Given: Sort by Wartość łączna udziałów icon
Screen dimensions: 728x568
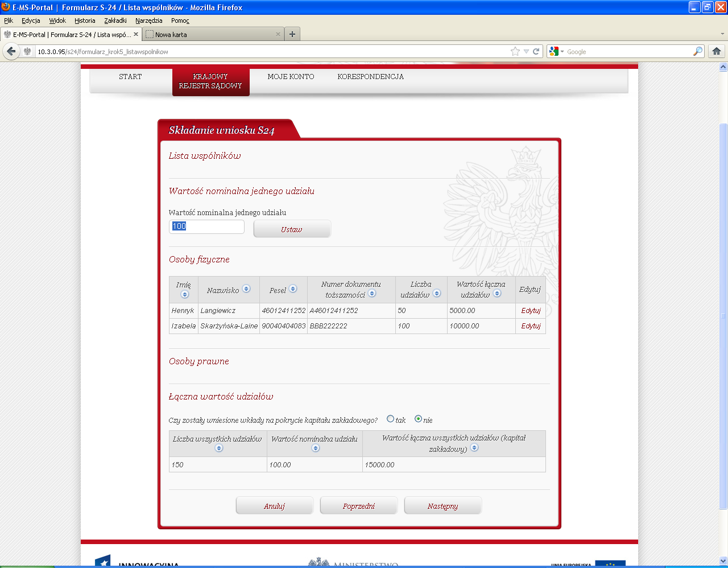Looking at the screenshot, I should pos(497,293).
